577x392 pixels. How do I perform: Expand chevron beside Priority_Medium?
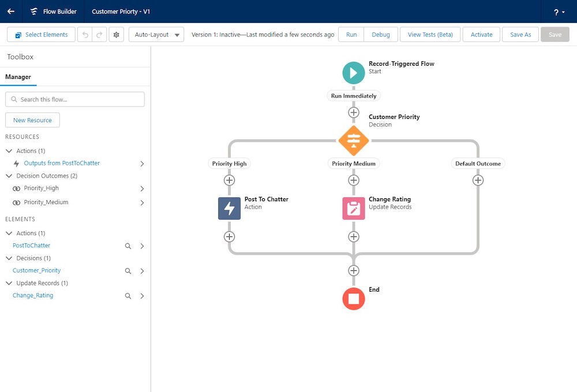142,202
